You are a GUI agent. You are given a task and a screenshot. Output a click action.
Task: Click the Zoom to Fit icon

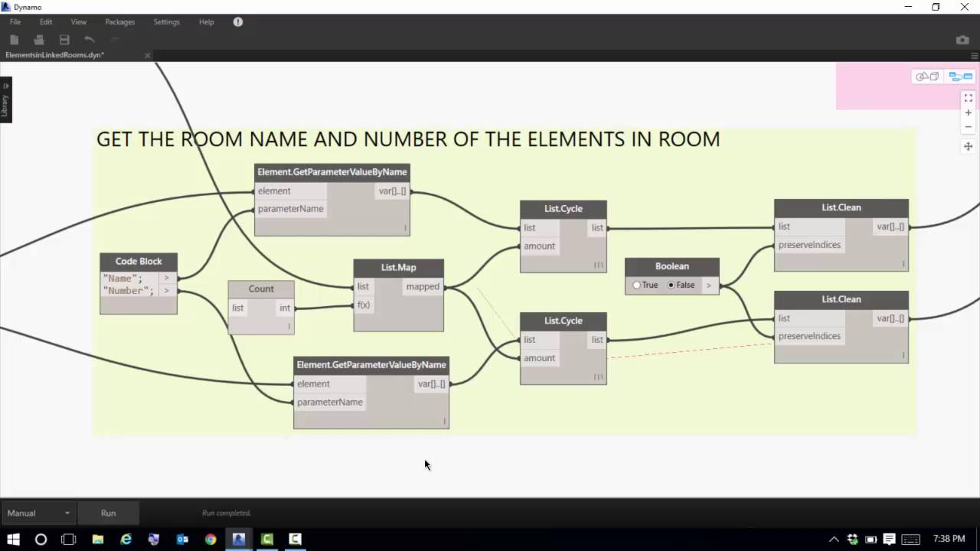tap(969, 98)
